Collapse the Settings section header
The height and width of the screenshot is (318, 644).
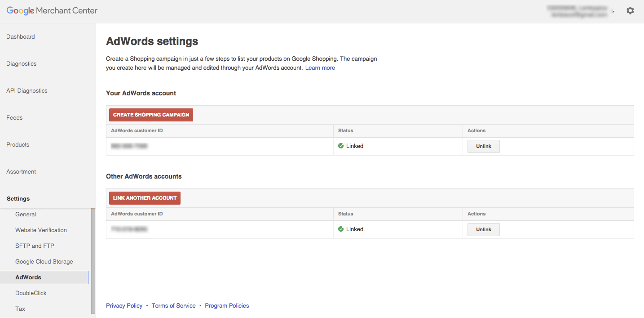coord(18,199)
